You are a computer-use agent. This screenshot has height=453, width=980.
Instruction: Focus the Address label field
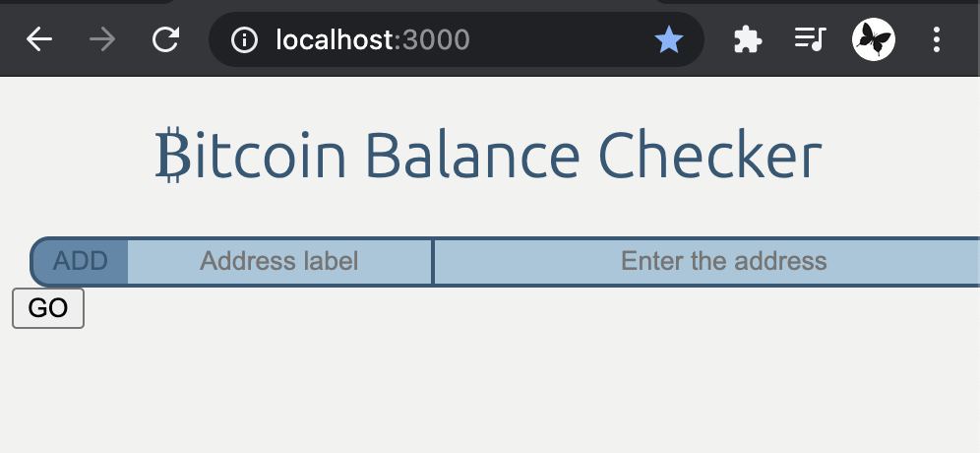[x=279, y=261]
